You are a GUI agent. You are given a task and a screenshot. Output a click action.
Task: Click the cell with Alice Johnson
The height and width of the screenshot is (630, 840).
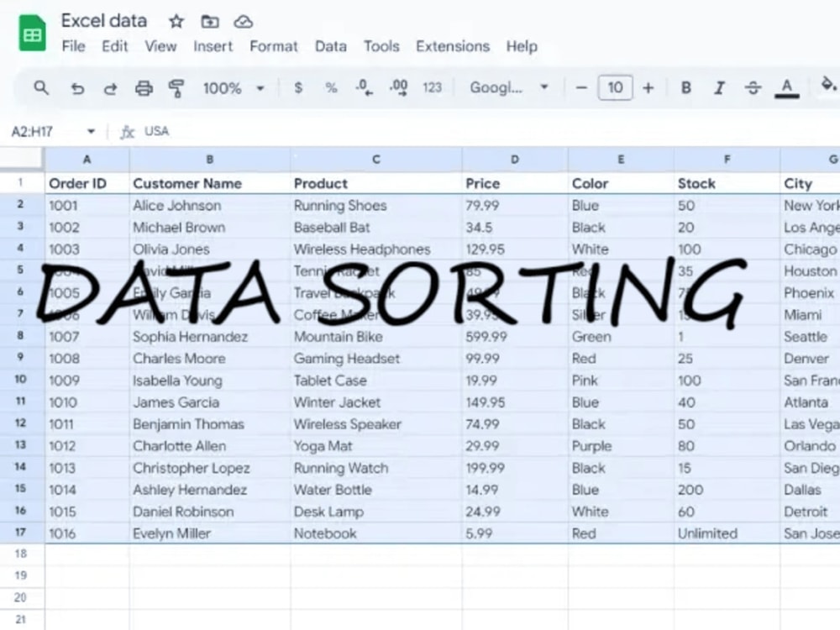coord(210,205)
